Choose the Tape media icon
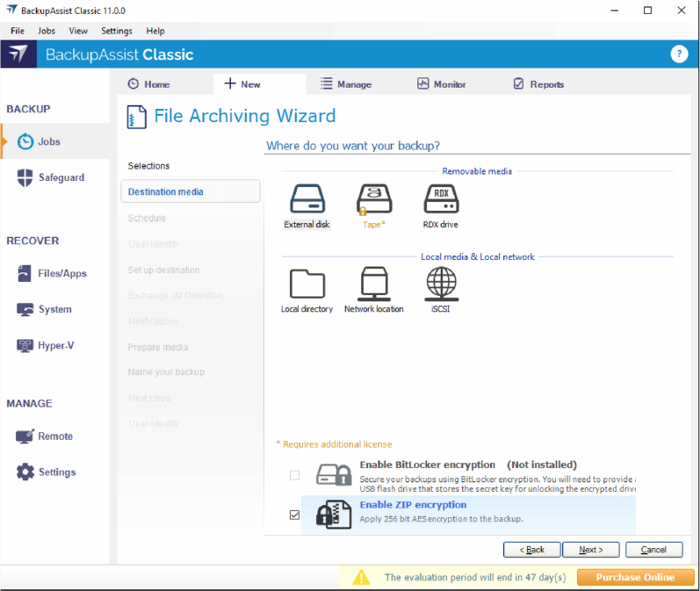This screenshot has height=591, width=700. click(373, 200)
